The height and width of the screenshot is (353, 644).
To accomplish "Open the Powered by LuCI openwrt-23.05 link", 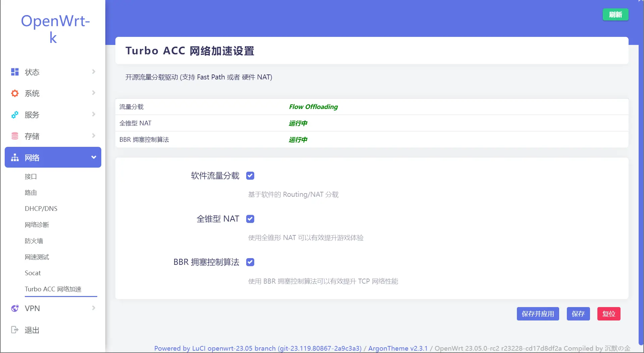I will (258, 348).
